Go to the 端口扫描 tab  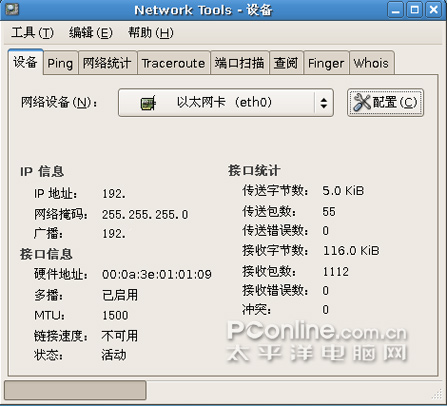tap(239, 63)
